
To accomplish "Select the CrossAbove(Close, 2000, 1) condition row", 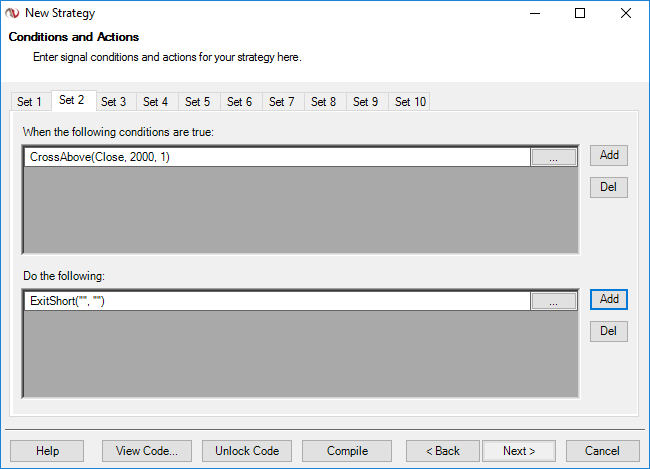I will click(x=276, y=157).
